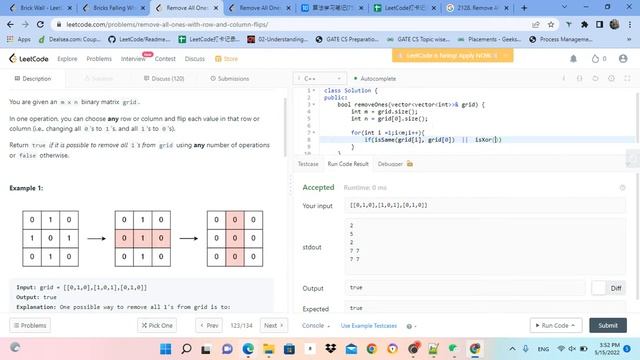Open browser tab list chevron
This screenshot has width=640, height=360.
click(564, 7)
